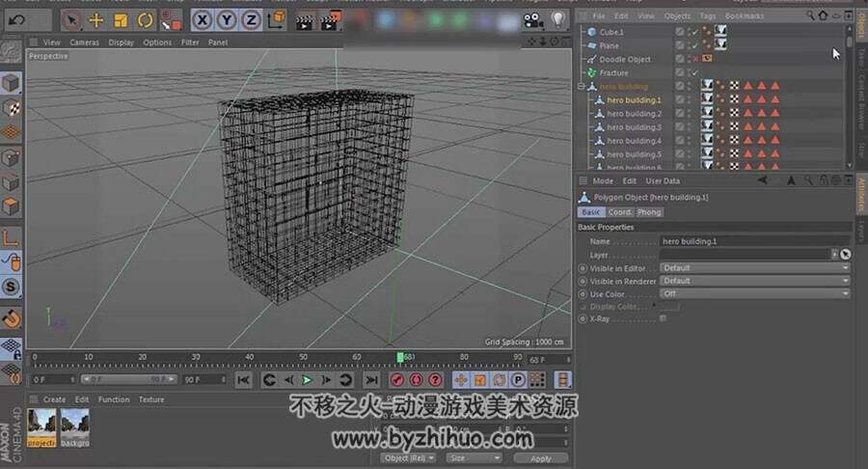
Task: Click the Apply button
Action: click(x=541, y=458)
